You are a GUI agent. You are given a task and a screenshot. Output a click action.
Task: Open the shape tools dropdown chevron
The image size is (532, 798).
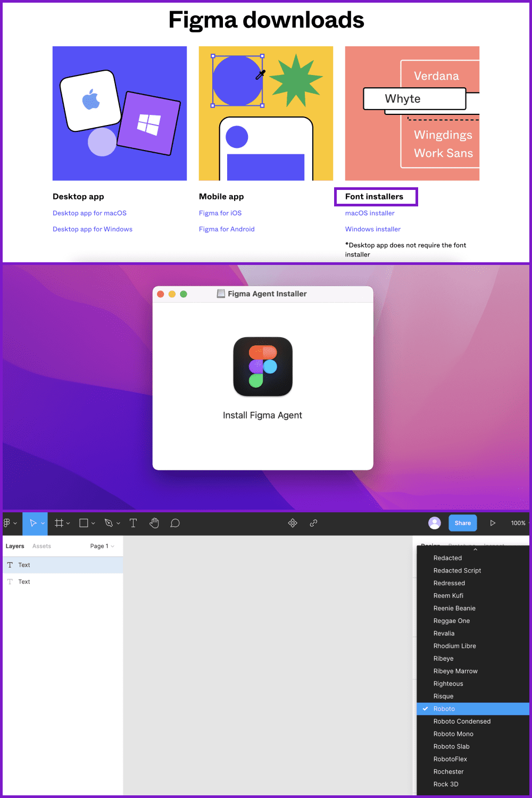pos(93,523)
